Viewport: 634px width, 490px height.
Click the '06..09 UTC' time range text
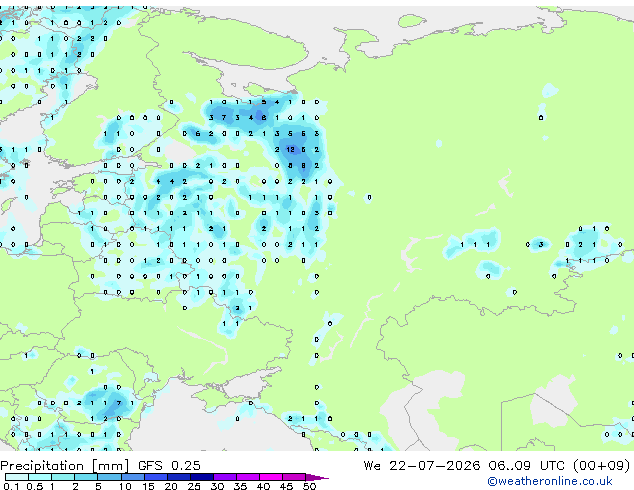click(526, 465)
